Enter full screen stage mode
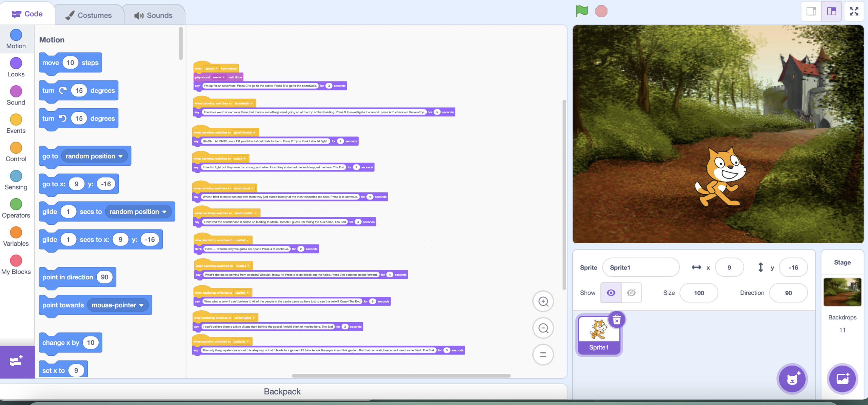 tap(854, 11)
